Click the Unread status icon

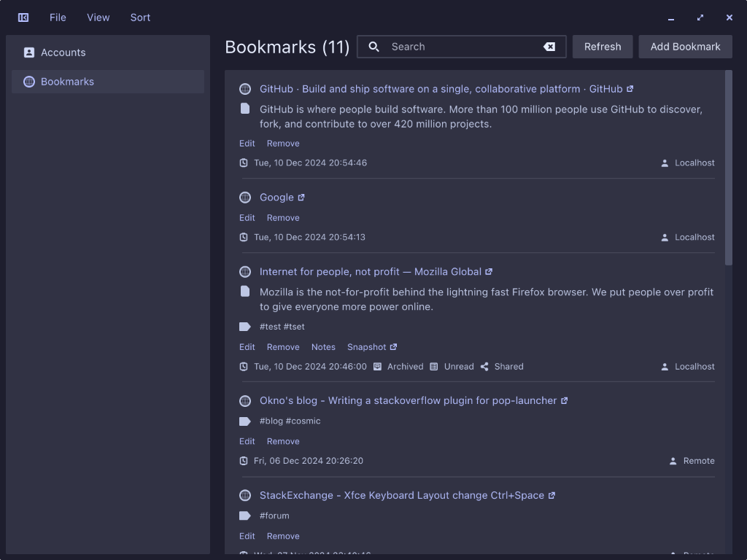[434, 367]
